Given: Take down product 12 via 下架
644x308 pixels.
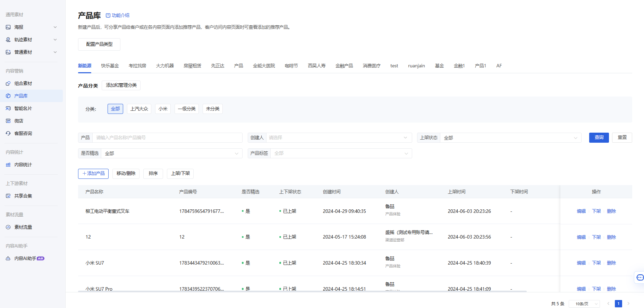Looking at the screenshot, I should click(x=596, y=237).
